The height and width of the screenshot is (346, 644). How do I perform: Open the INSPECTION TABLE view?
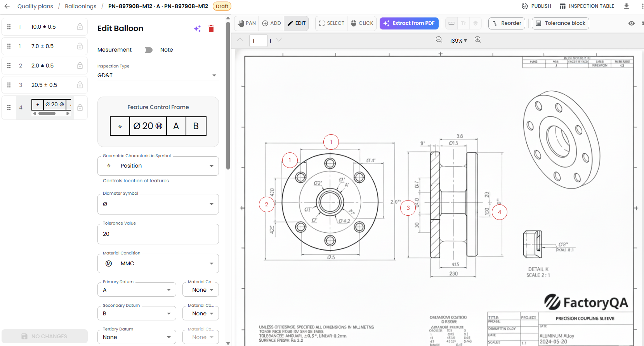click(587, 6)
